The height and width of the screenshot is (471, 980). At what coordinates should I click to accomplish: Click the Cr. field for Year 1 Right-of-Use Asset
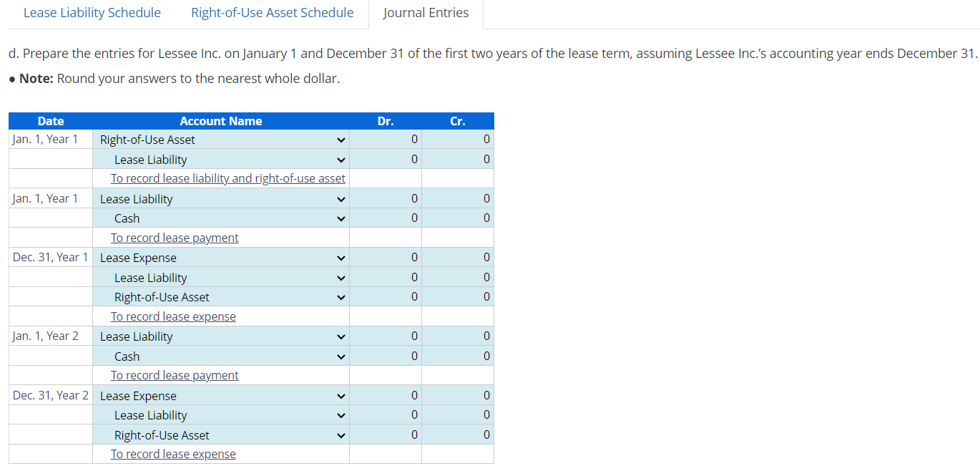point(458,296)
